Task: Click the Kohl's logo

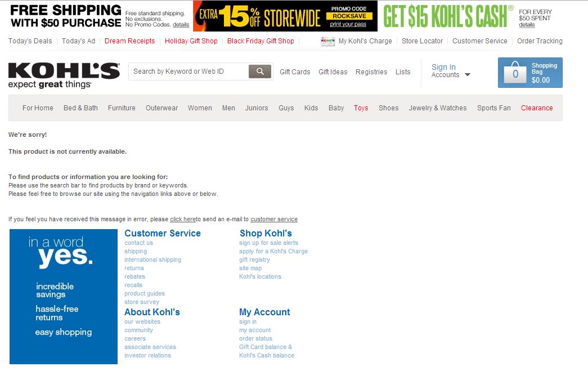Action: [x=64, y=75]
